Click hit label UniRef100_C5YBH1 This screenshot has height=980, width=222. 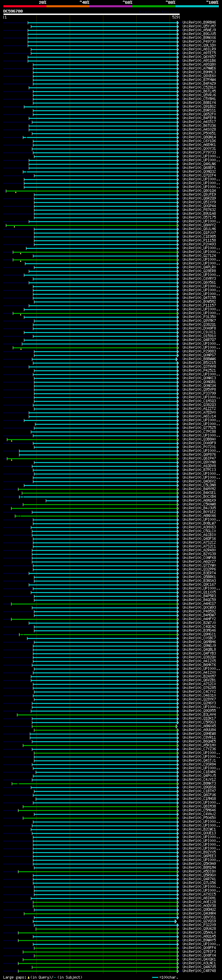point(199,99)
